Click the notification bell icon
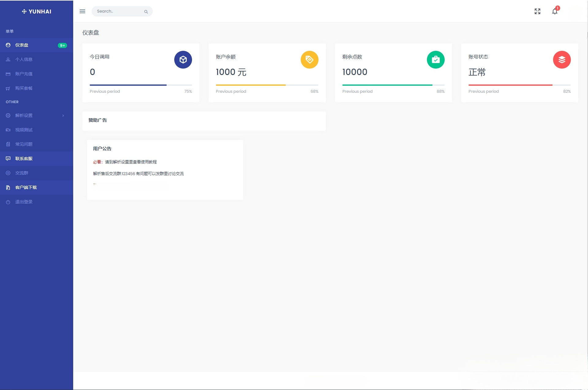The image size is (588, 390). pyautogui.click(x=554, y=12)
